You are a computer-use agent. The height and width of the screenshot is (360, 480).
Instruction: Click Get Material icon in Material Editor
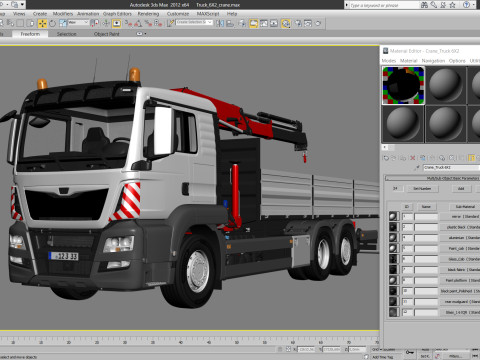(x=386, y=158)
